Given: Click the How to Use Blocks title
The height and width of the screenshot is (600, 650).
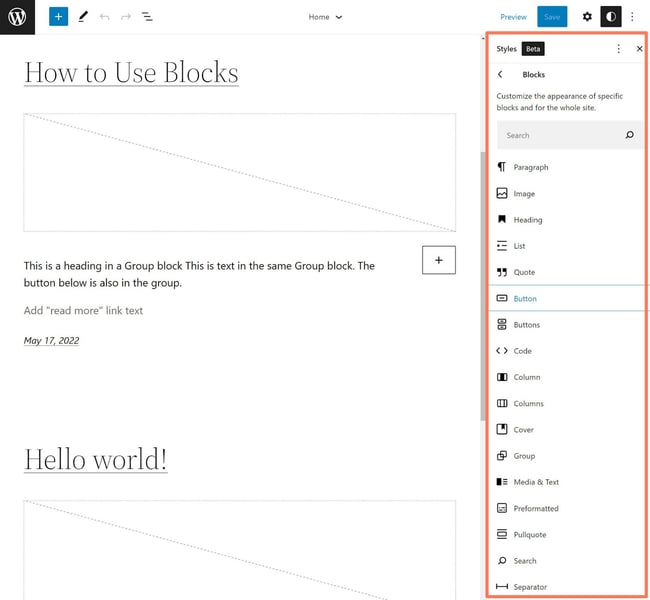Looking at the screenshot, I should click(131, 72).
